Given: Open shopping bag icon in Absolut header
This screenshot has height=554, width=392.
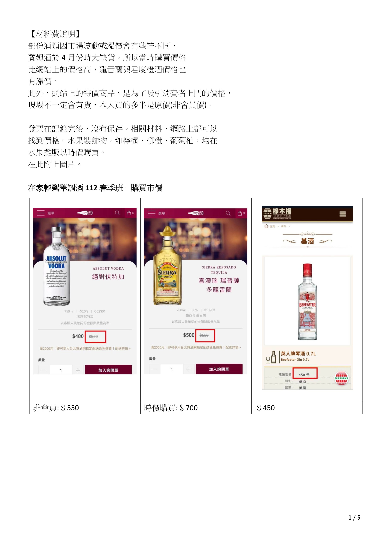Looking at the screenshot, I should [129, 213].
